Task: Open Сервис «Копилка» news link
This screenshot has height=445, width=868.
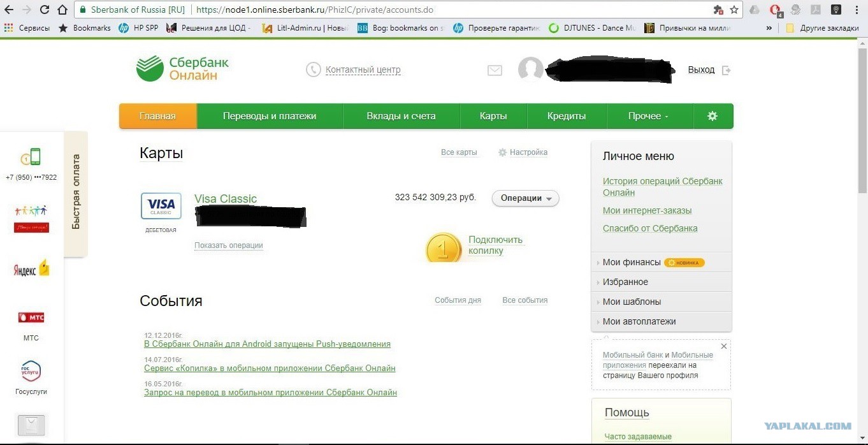Action: 270,368
